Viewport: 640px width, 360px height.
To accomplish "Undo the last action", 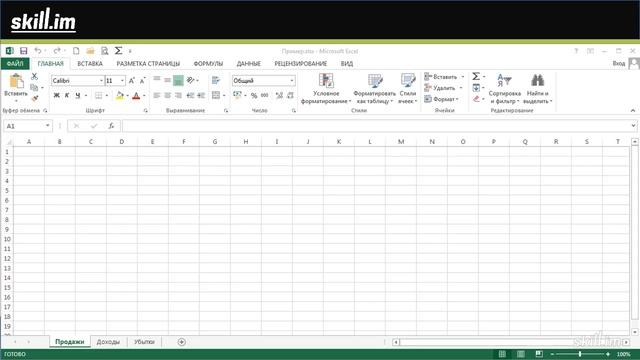I will (38, 51).
